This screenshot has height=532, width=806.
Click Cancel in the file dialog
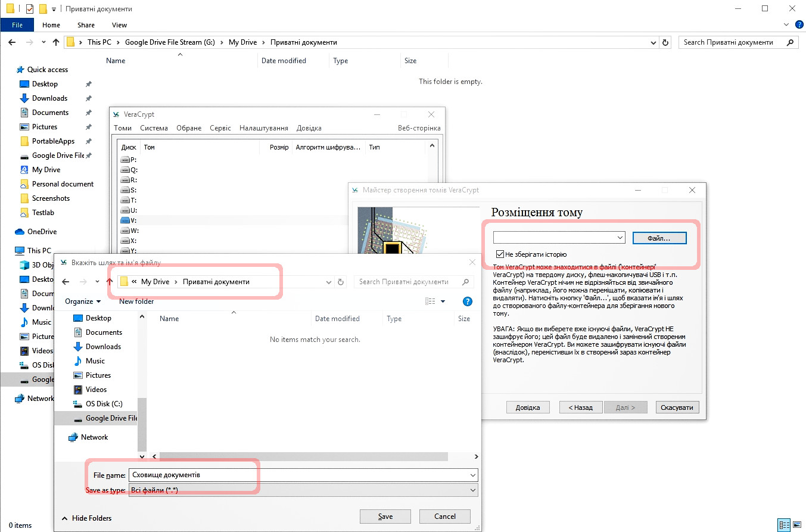(x=445, y=516)
